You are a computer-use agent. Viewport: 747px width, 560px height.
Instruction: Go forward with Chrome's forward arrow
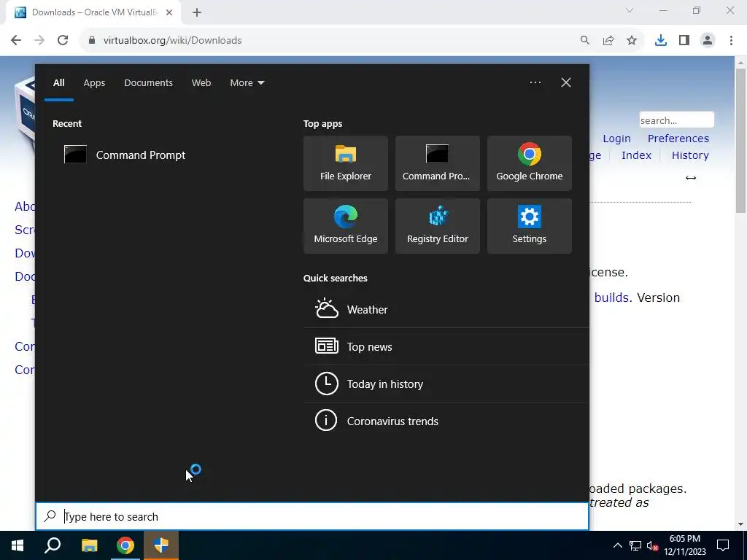39,41
